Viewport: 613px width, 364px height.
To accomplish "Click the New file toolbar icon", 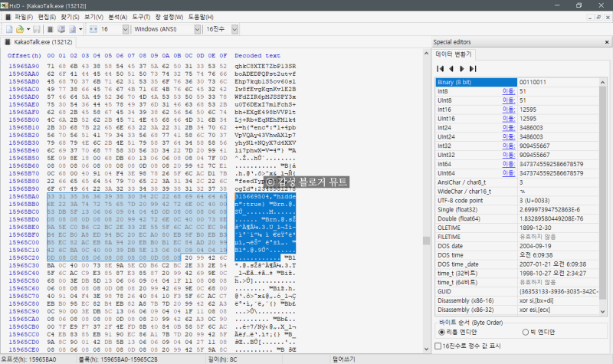I will point(9,29).
